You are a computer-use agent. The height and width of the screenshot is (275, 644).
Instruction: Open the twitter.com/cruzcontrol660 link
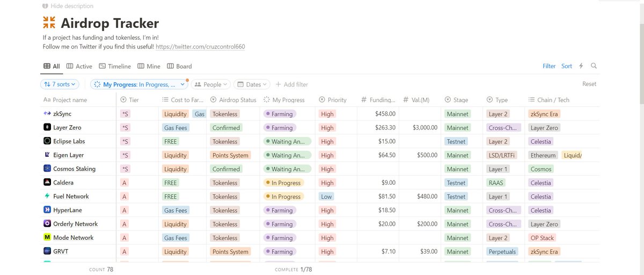tap(201, 47)
